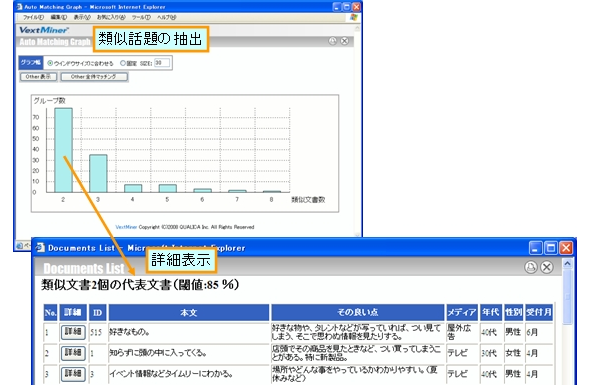Close the Auto Matching Graph window
This screenshot has height=385, width=590.
356,7
